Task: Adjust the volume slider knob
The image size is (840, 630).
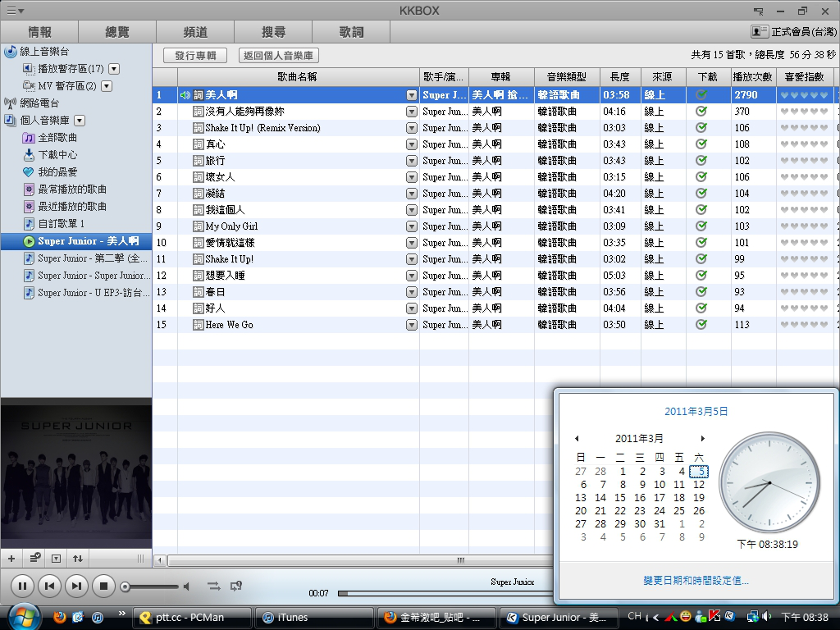Action: pos(125,587)
